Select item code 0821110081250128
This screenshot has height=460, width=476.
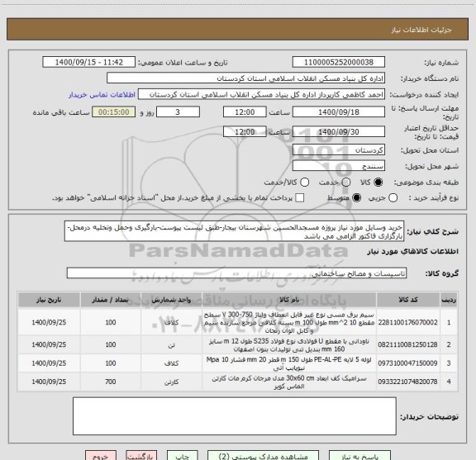tap(407, 344)
